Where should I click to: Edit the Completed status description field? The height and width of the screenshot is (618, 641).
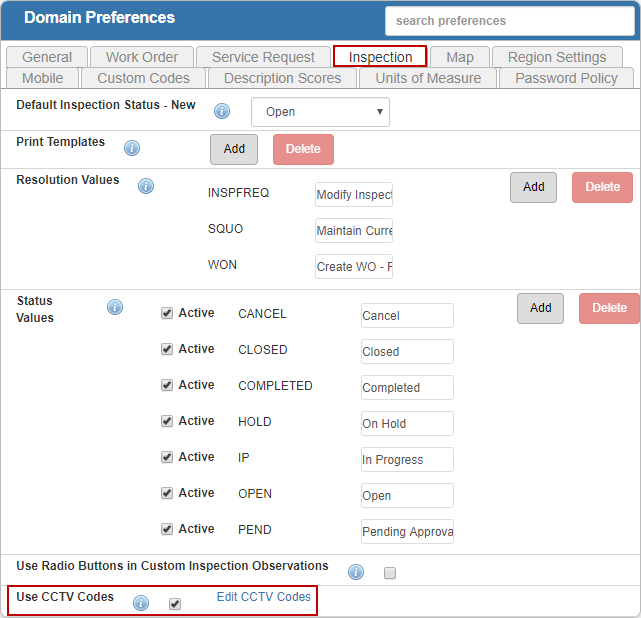pyautogui.click(x=408, y=387)
